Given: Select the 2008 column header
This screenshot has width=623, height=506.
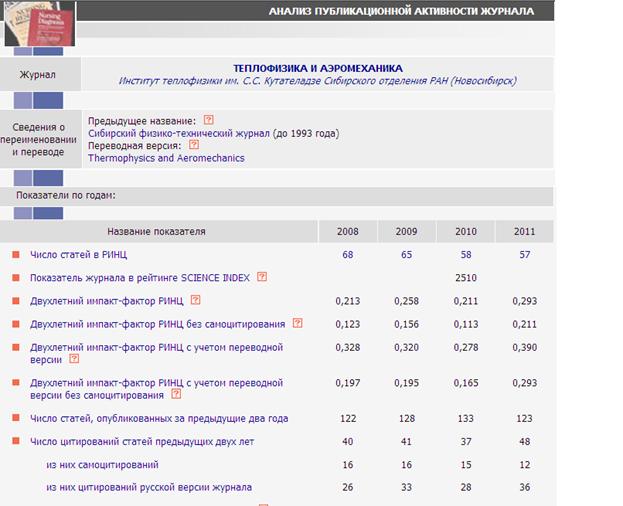Looking at the screenshot, I should click(348, 232).
